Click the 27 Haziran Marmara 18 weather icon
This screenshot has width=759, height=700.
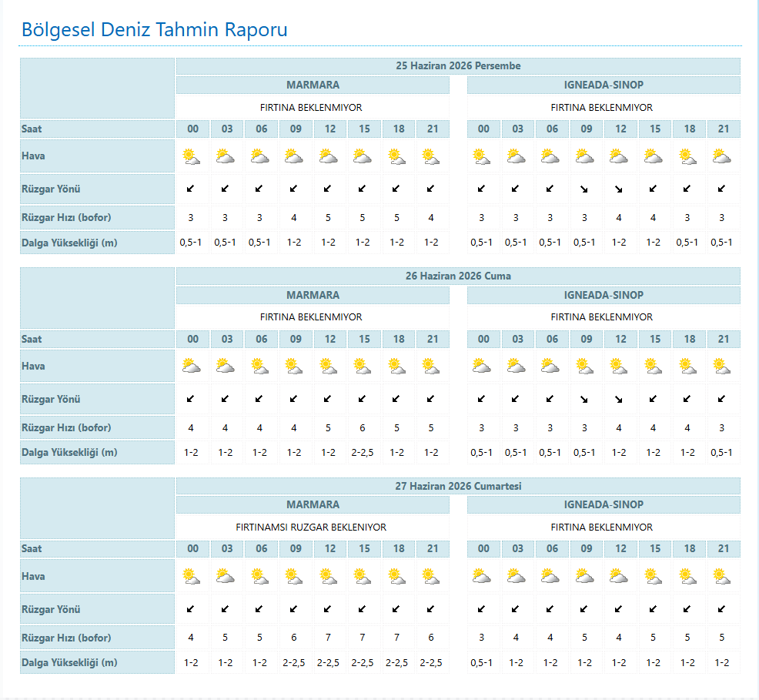click(396, 577)
